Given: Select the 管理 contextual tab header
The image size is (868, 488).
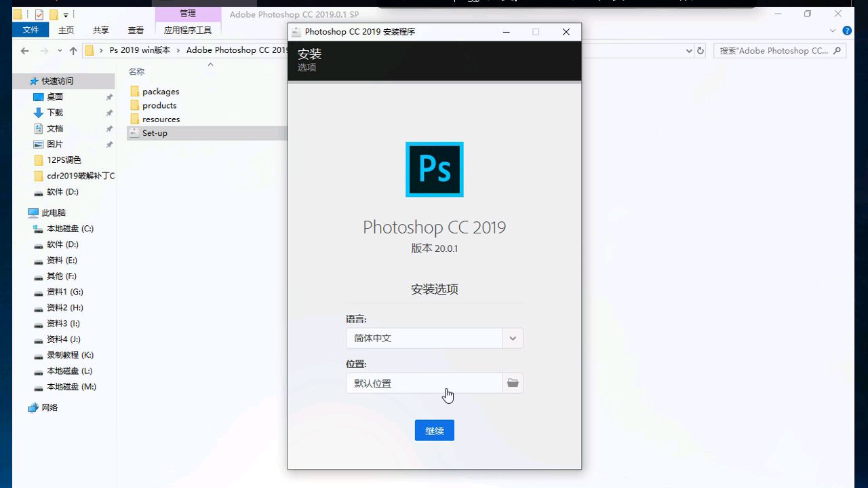Looking at the screenshot, I should (188, 14).
